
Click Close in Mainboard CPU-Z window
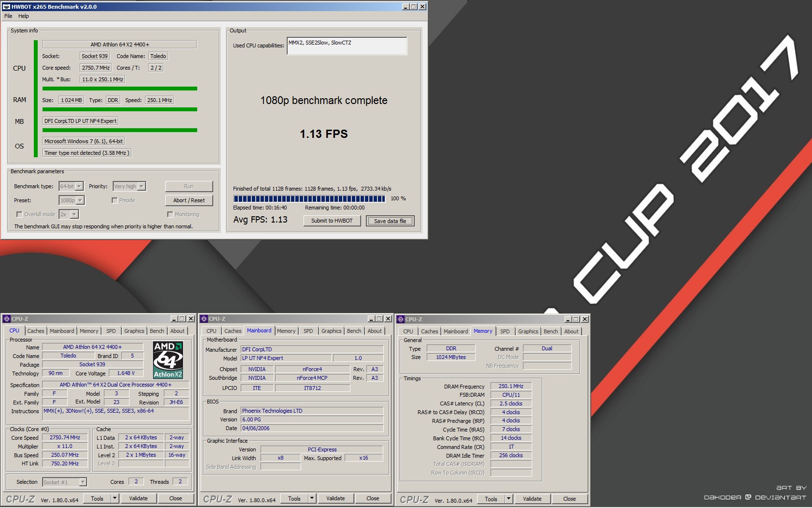tap(373, 498)
